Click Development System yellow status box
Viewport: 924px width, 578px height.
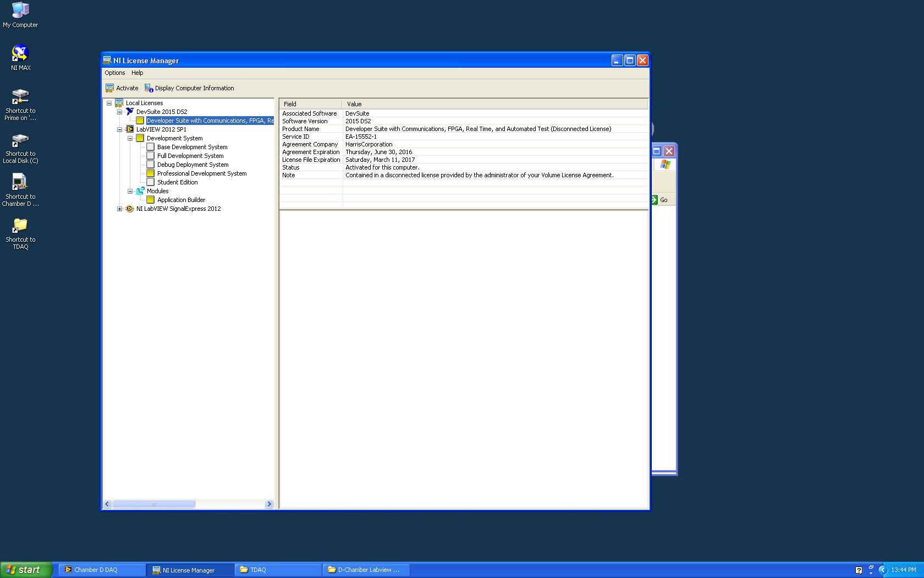pos(140,138)
